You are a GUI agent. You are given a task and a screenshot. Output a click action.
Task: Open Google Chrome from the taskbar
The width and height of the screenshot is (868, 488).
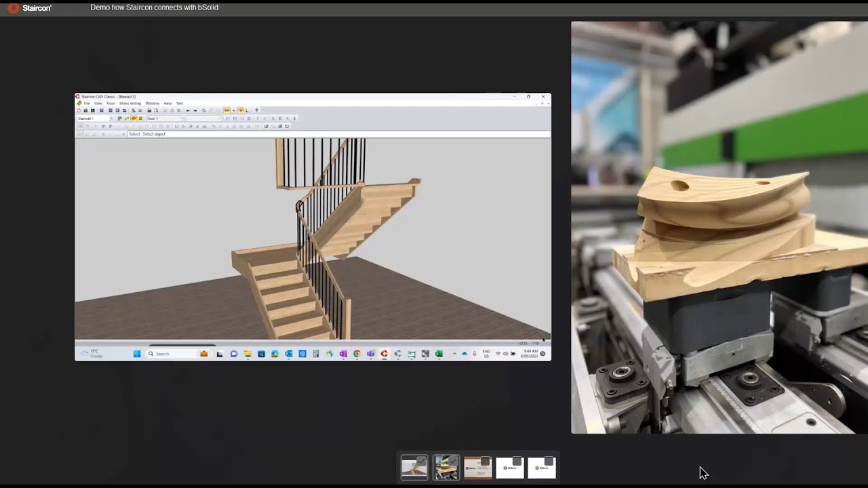click(x=357, y=354)
